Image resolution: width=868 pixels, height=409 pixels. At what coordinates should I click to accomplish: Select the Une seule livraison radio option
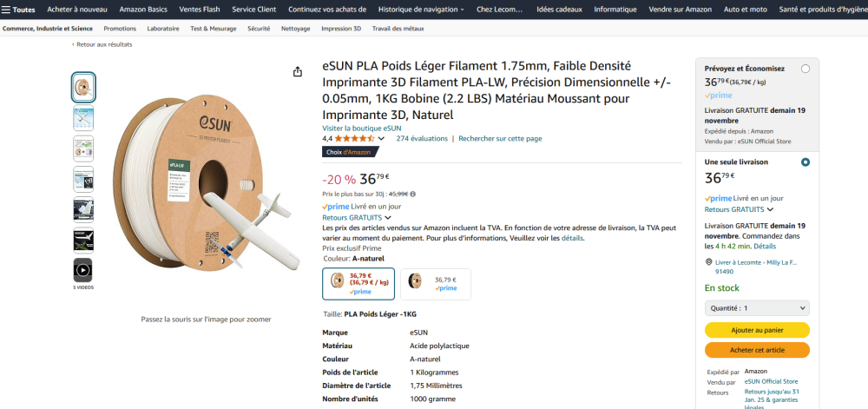point(806,162)
